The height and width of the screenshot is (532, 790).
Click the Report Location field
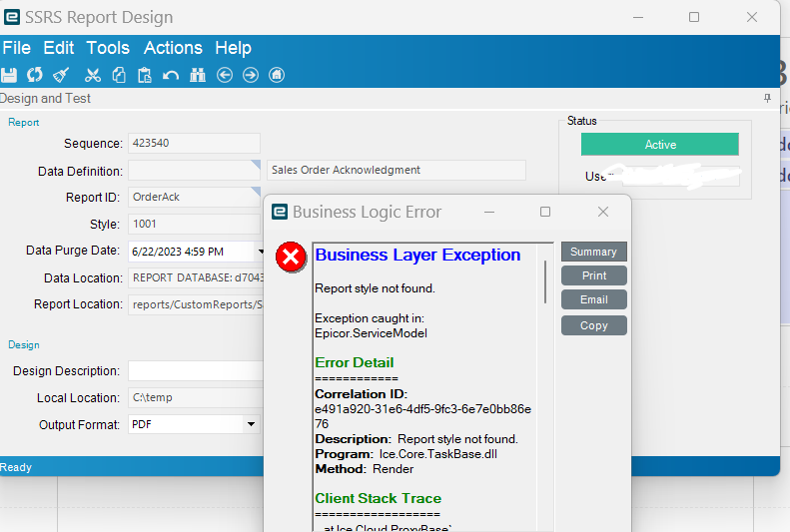196,304
